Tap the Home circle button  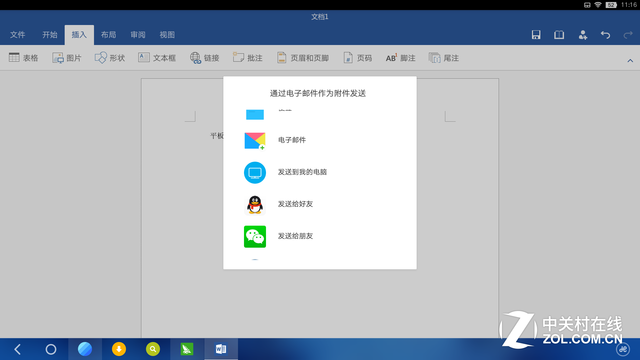pyautogui.click(x=51, y=349)
